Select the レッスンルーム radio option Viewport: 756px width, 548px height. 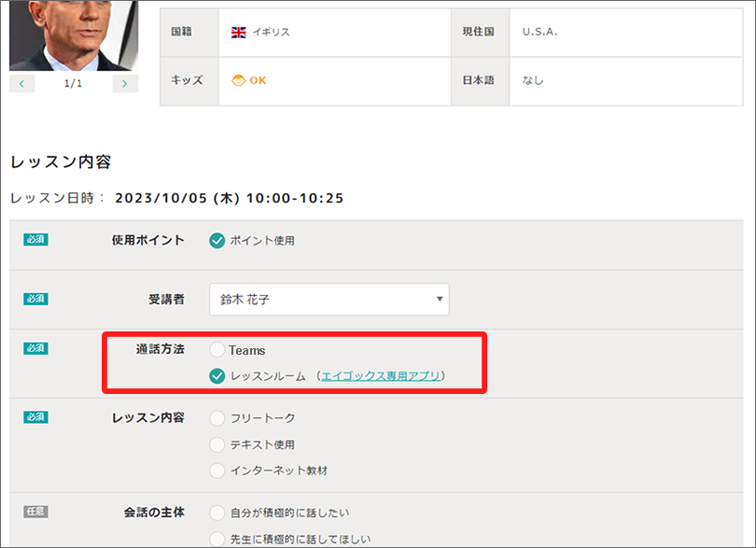pos(217,376)
